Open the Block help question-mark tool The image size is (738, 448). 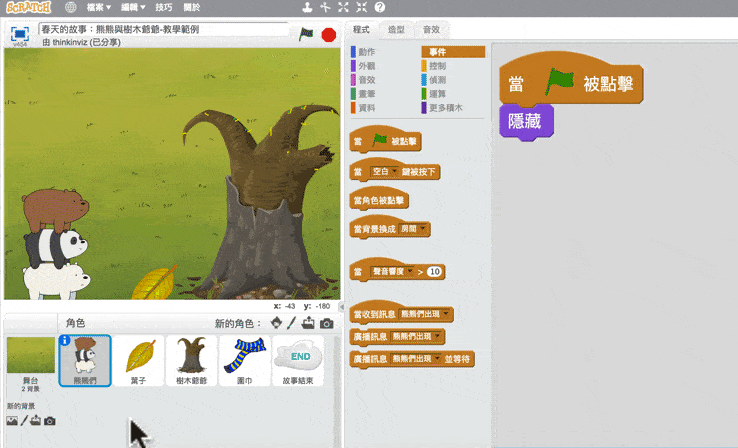coord(379,7)
